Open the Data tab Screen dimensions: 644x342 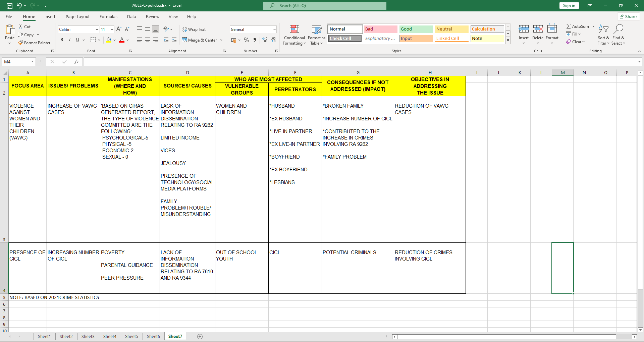131,17
